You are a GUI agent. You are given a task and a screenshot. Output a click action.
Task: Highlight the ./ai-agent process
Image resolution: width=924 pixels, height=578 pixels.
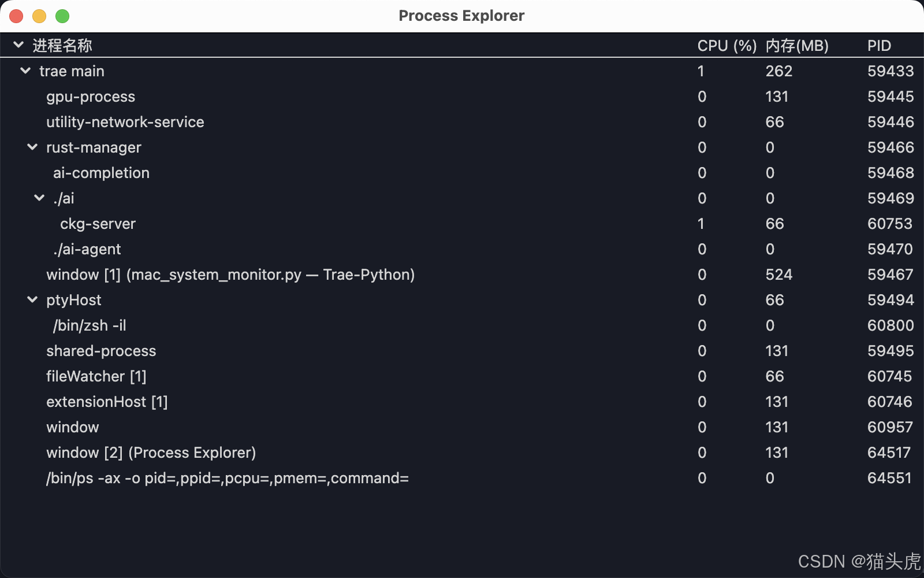pos(87,249)
